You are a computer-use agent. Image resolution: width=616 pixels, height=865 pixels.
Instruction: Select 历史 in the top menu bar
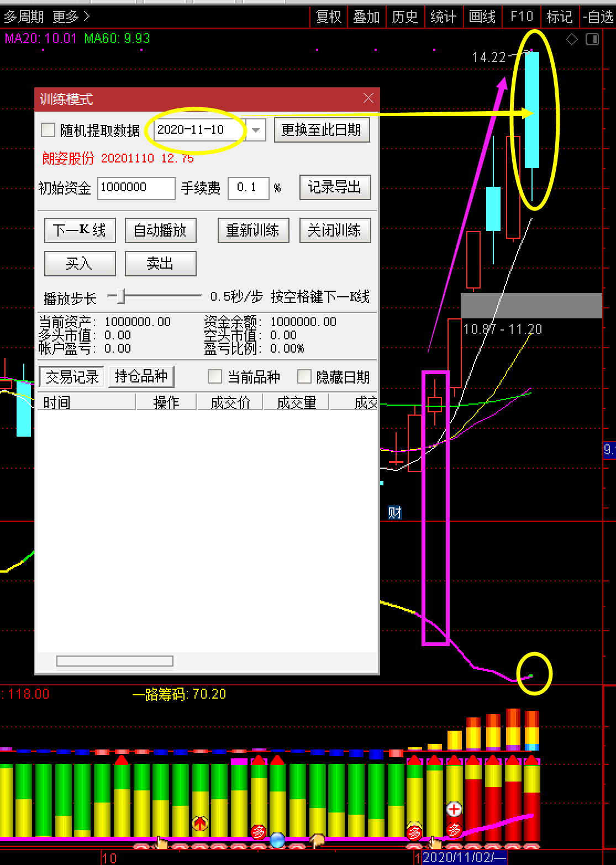[x=404, y=17]
